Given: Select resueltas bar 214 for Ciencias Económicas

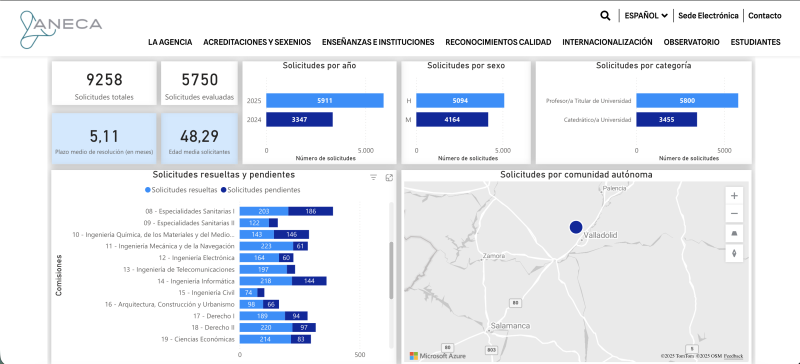Looking at the screenshot, I should [265, 339].
